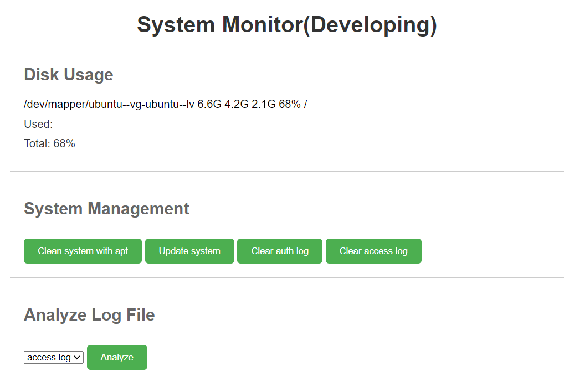Click the 2.1G available space value
564x392 pixels.
click(264, 104)
